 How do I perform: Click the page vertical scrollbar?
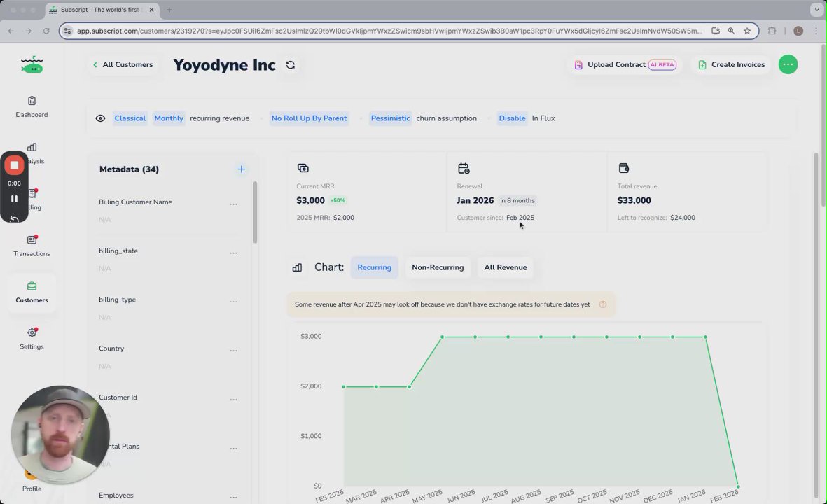click(x=823, y=125)
